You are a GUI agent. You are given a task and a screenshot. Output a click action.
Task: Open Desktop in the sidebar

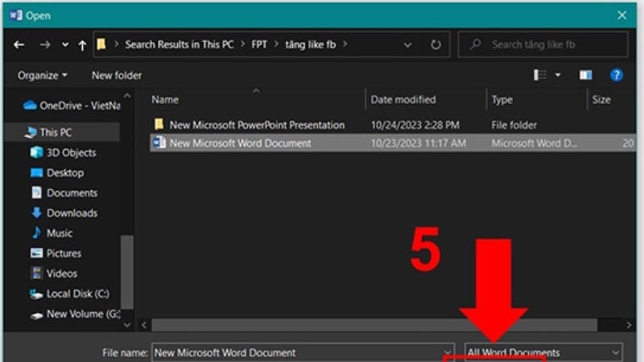coord(57,173)
